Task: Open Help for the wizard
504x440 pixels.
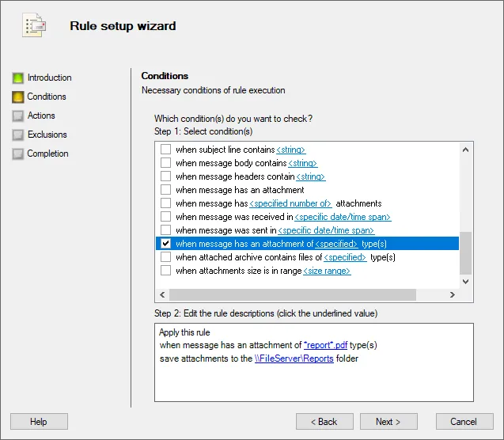Action: click(x=39, y=422)
